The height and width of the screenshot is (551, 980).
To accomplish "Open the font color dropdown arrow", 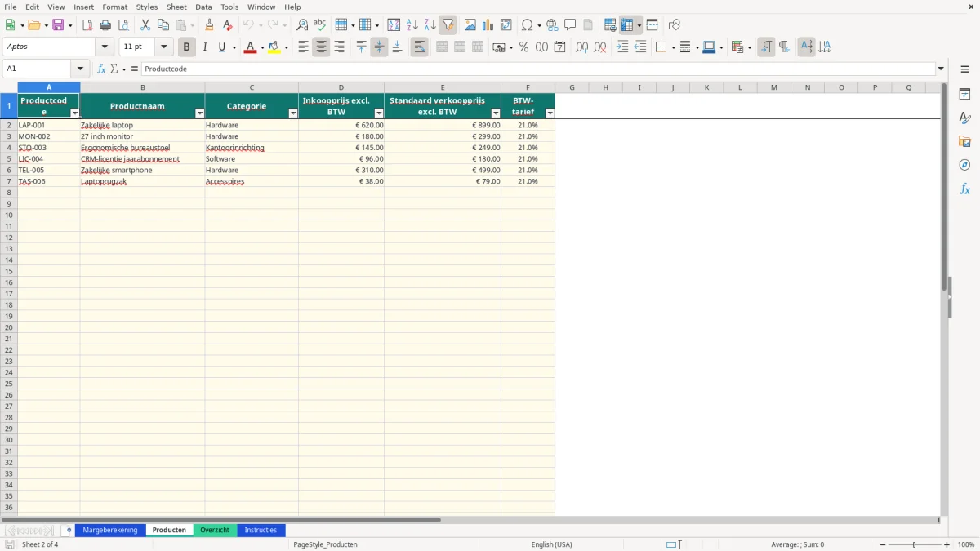I will point(262,47).
